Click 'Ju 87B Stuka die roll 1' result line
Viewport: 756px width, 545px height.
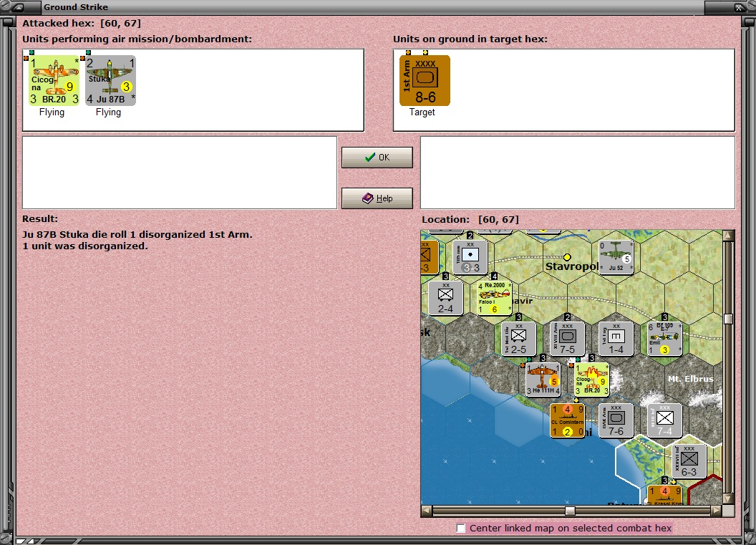point(137,234)
